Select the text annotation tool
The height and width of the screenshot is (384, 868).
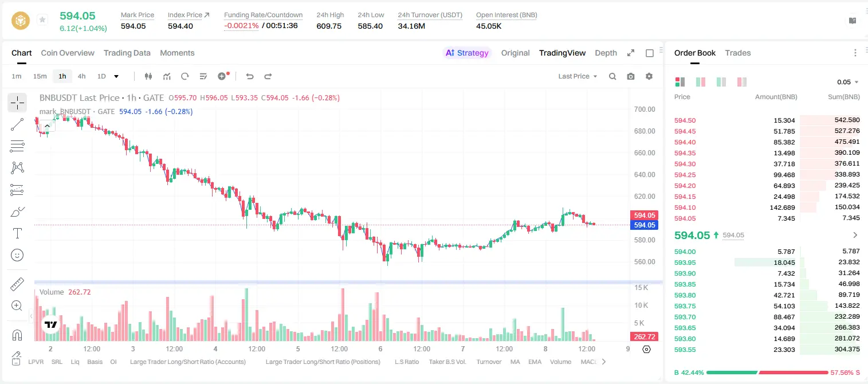click(x=17, y=233)
